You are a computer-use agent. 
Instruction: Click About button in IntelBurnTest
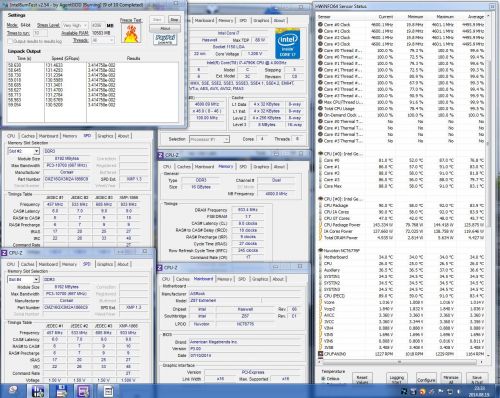pos(165,29)
